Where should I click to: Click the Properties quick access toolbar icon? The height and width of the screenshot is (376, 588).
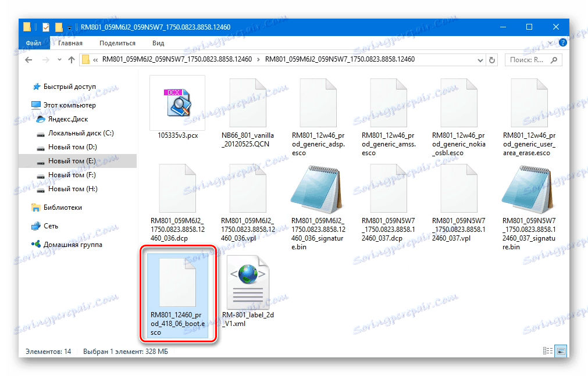point(46,27)
